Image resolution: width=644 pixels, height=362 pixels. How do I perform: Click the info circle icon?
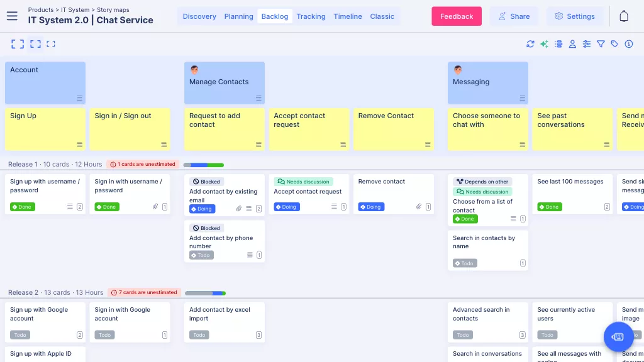click(x=628, y=44)
